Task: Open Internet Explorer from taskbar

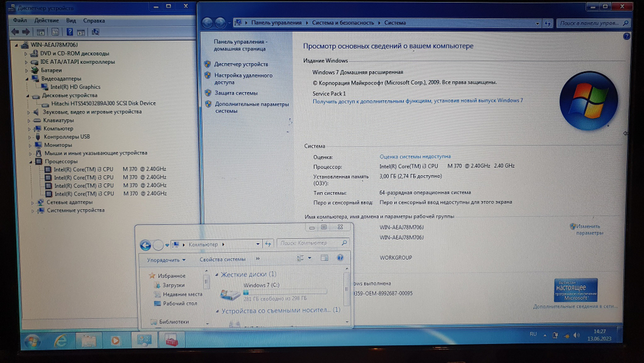Action: click(61, 340)
